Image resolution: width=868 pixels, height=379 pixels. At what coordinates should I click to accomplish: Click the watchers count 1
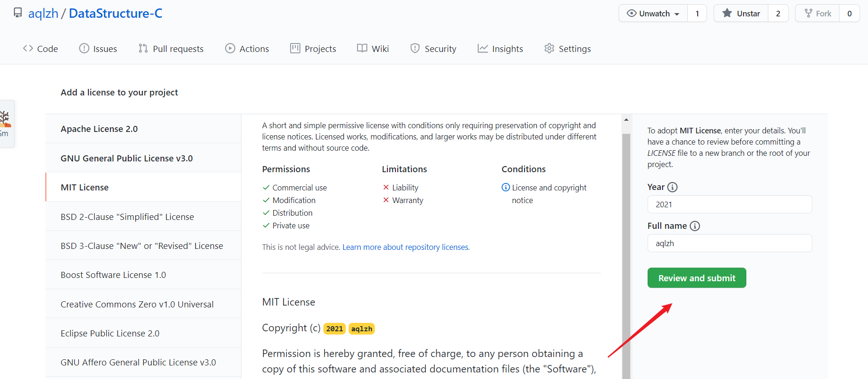(x=697, y=14)
